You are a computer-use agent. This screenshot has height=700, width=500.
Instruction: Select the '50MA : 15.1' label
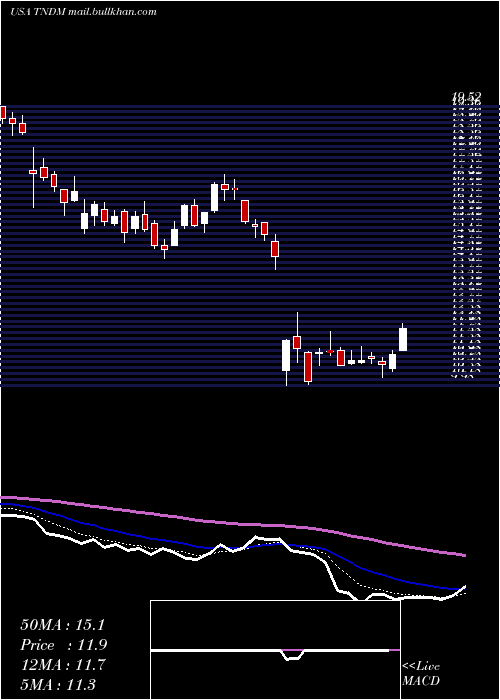[x=62, y=625]
